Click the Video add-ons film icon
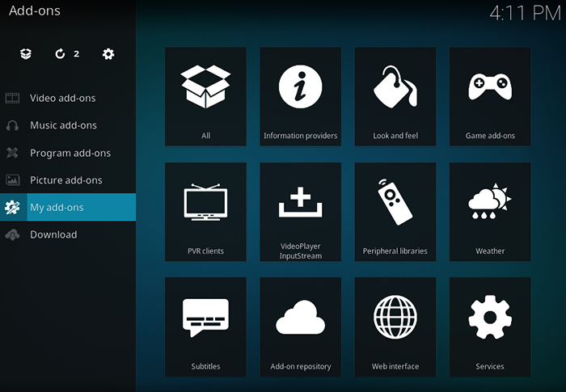This screenshot has height=392, width=566. coord(12,98)
